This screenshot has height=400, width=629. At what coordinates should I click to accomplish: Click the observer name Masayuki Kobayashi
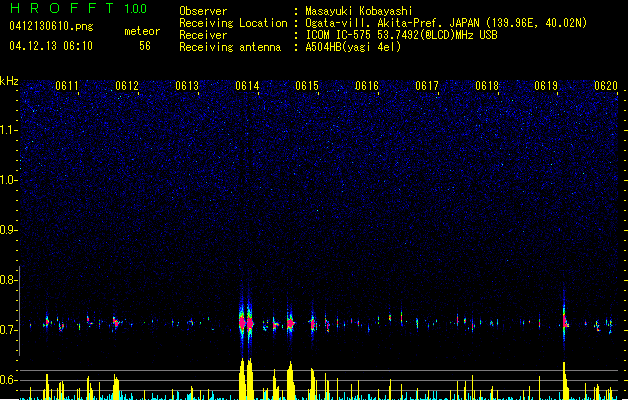coord(359,11)
